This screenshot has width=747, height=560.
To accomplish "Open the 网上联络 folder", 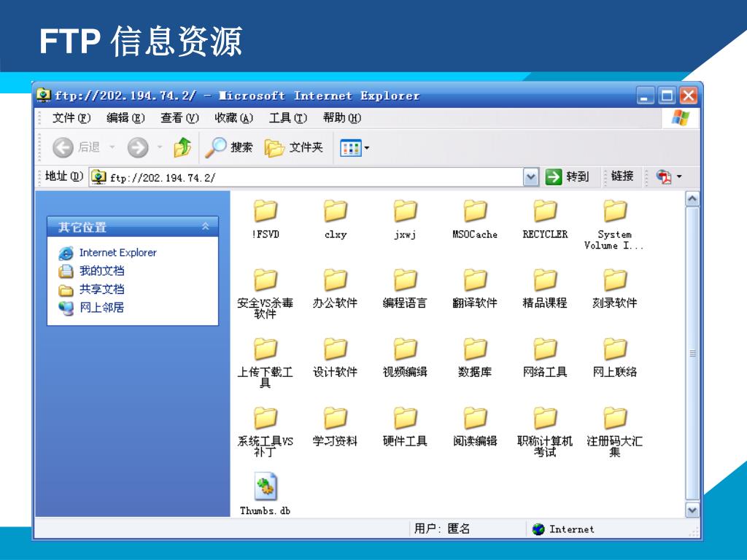I will tap(614, 357).
